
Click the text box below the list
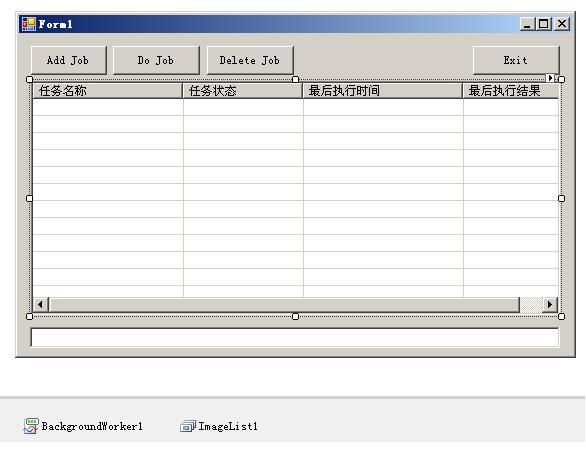pyautogui.click(x=295, y=338)
